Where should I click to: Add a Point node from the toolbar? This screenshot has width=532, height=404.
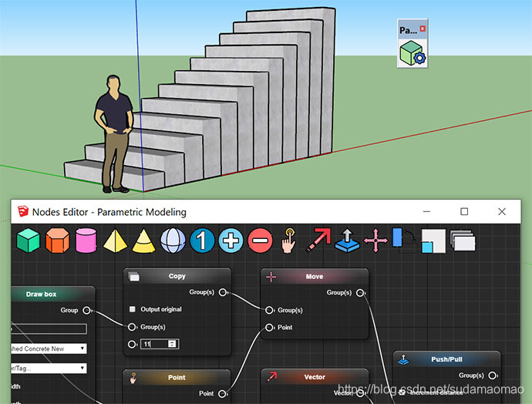[288, 241]
